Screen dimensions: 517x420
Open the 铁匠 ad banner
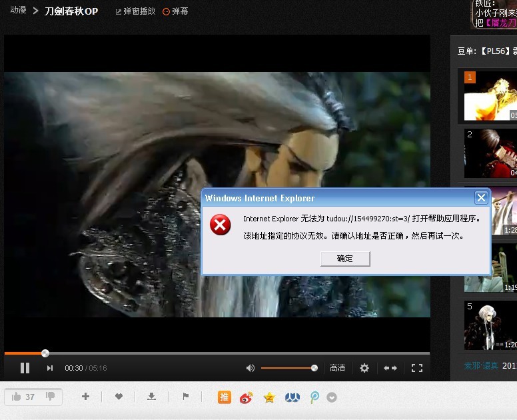coord(494,14)
